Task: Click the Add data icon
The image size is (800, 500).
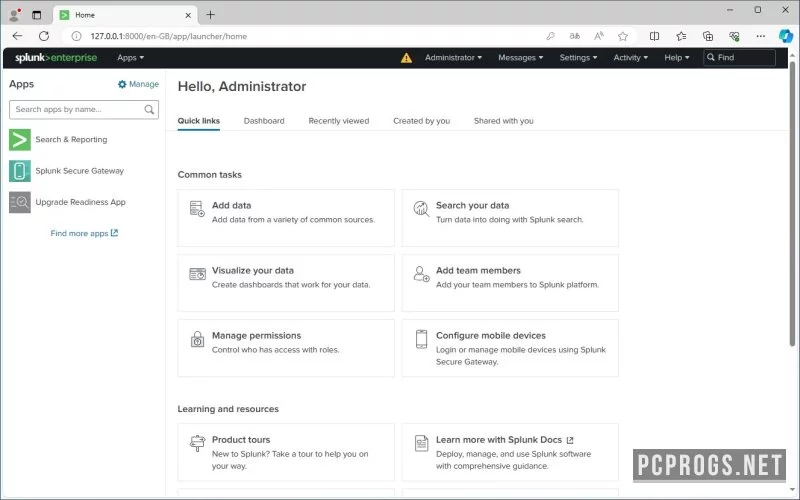Action: coord(197,208)
